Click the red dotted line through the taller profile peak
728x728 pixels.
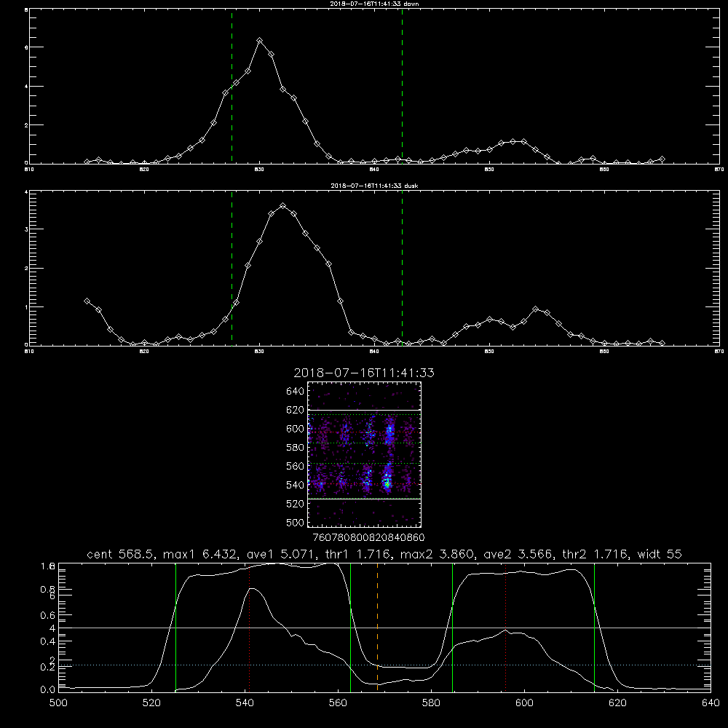click(x=249, y=629)
